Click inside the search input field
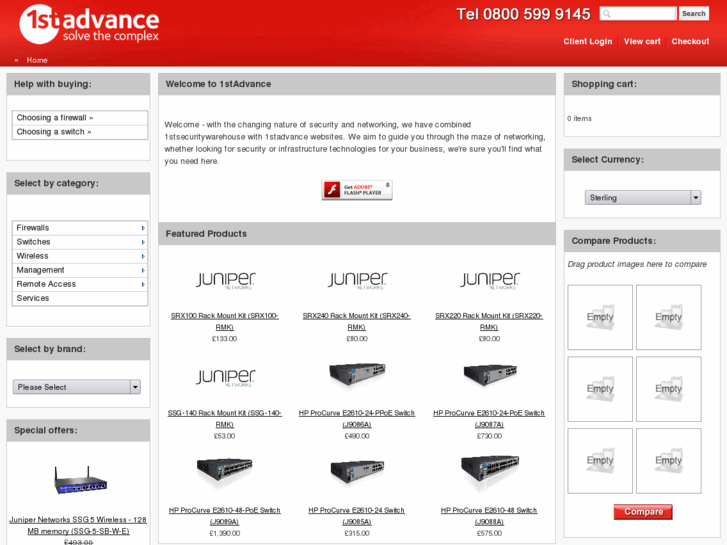This screenshot has width=727, height=545. tap(638, 14)
